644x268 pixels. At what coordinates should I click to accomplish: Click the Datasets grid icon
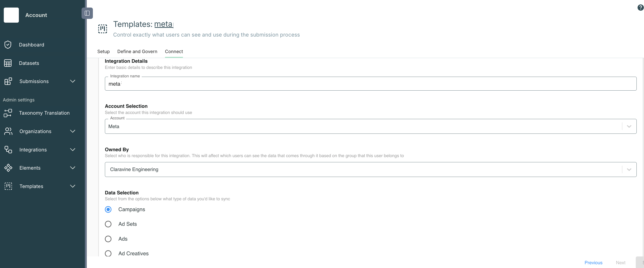click(8, 63)
